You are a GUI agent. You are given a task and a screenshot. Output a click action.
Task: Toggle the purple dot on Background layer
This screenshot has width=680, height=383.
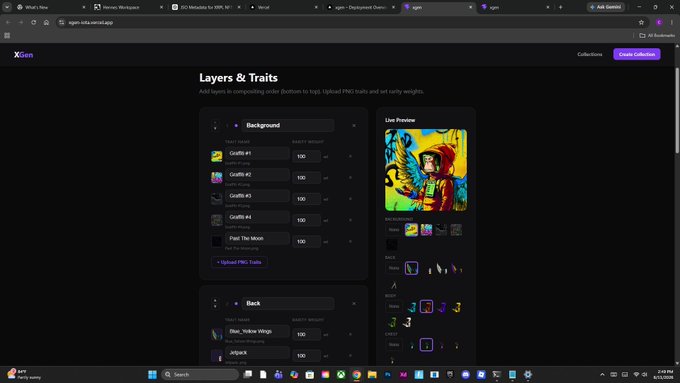pos(236,125)
